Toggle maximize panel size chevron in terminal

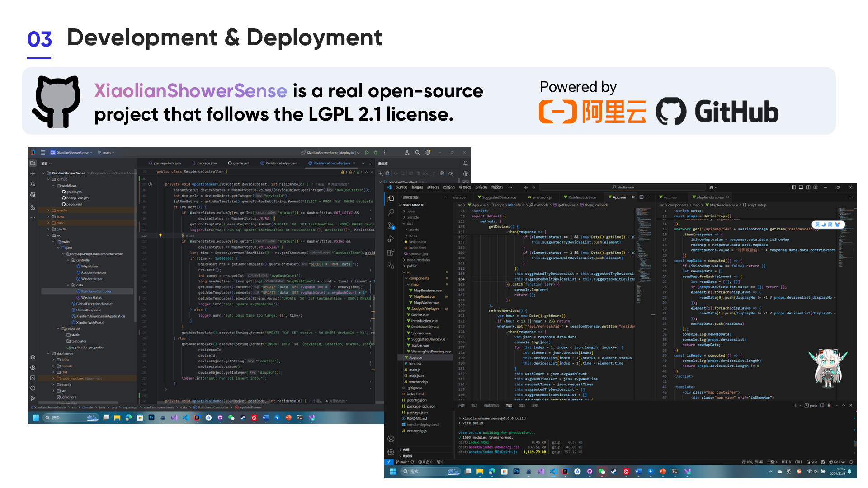843,405
